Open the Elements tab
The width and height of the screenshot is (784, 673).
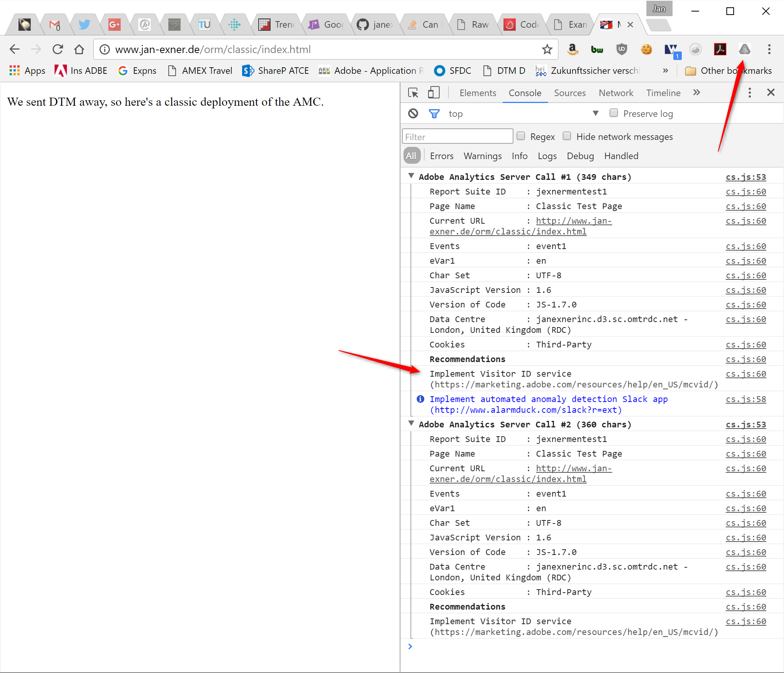coord(478,93)
